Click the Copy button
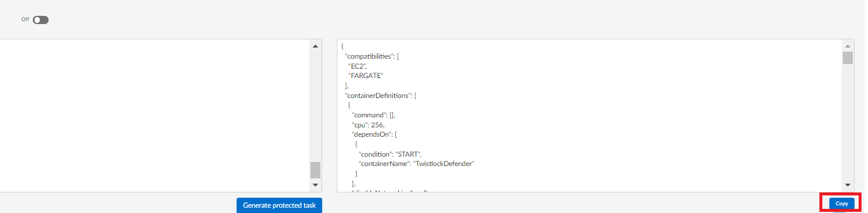The image size is (868, 213). pos(842,203)
